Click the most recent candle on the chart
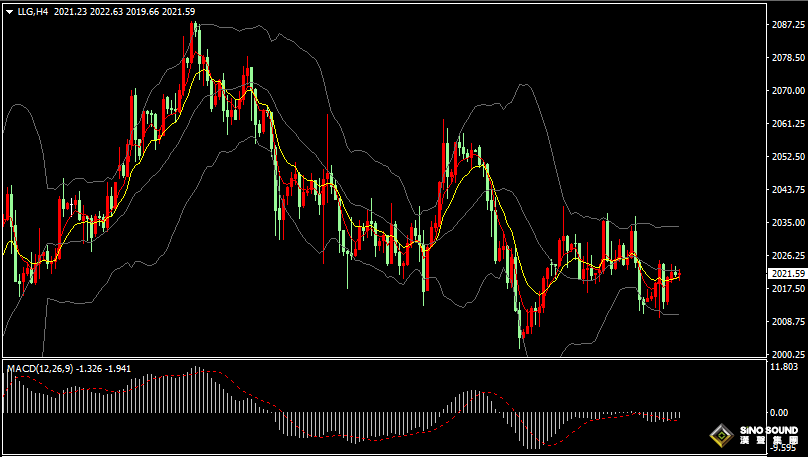The width and height of the screenshot is (808, 457). 677,274
